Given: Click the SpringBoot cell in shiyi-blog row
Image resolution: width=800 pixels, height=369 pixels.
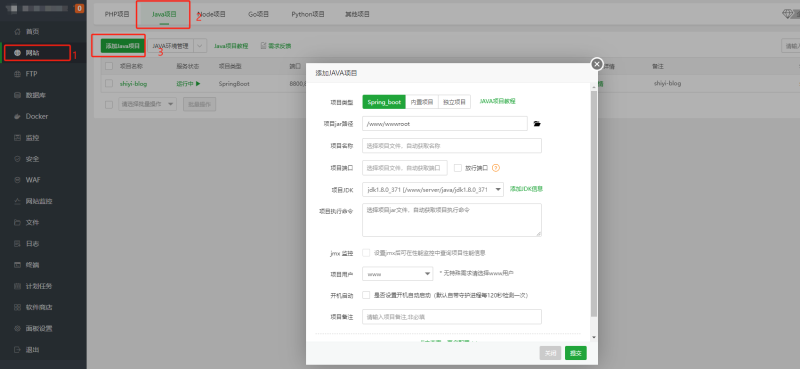Looking at the screenshot, I should point(234,84).
